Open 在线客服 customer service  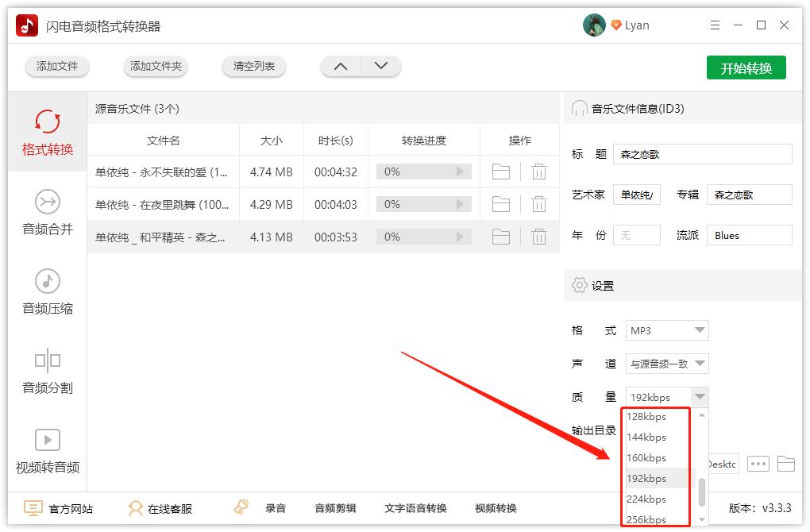(x=158, y=508)
